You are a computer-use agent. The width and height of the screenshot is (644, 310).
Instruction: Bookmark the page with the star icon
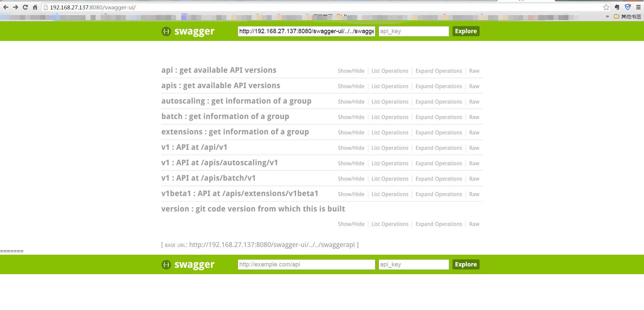(x=606, y=7)
